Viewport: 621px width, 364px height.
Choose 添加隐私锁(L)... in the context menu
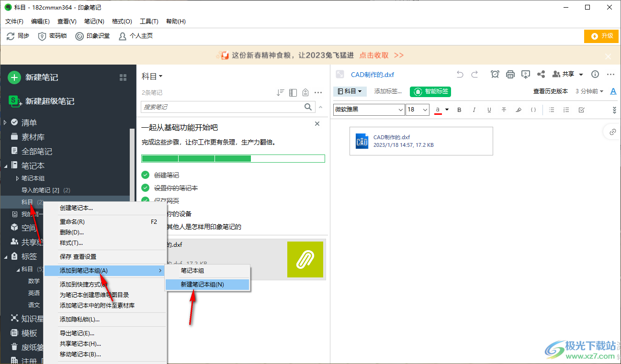[79, 320]
